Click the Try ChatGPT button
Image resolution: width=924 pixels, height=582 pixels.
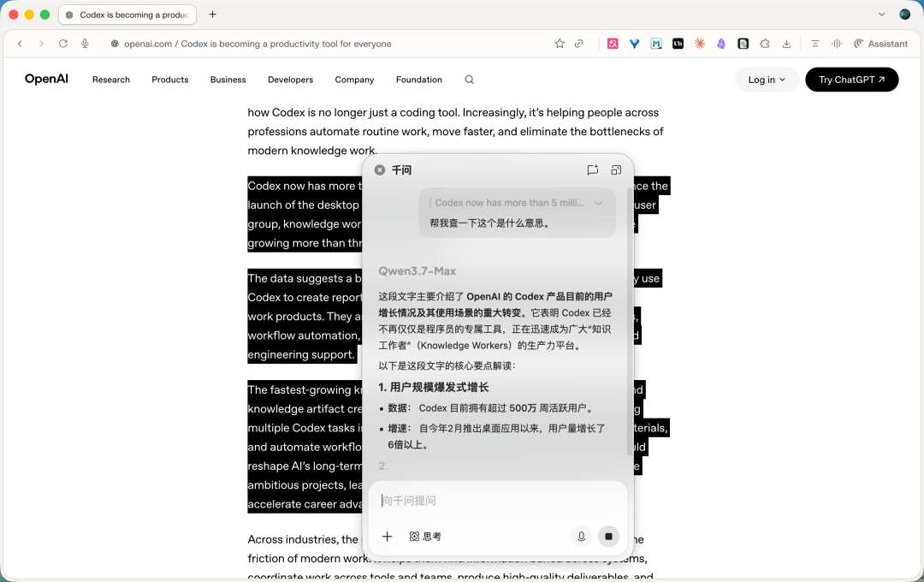[x=851, y=80]
